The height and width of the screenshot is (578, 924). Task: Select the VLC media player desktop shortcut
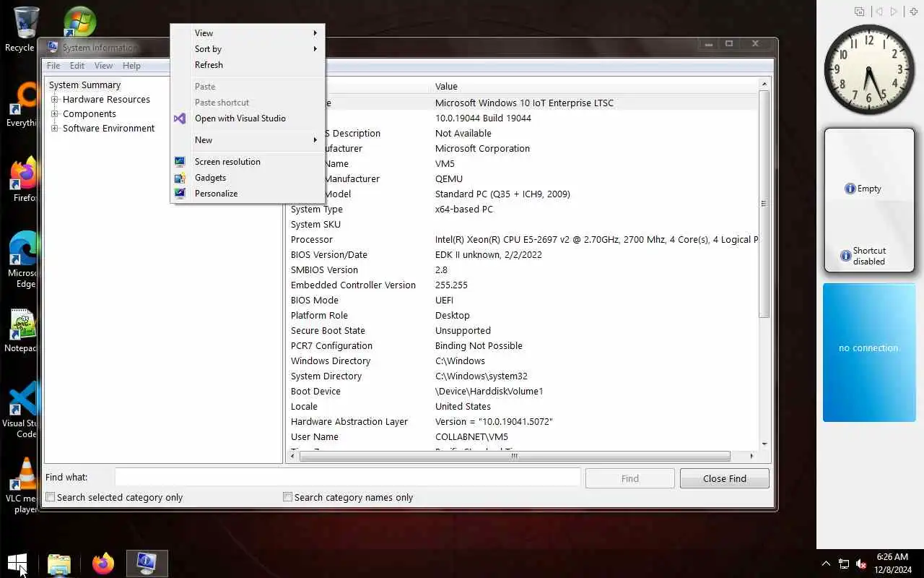coord(24,486)
